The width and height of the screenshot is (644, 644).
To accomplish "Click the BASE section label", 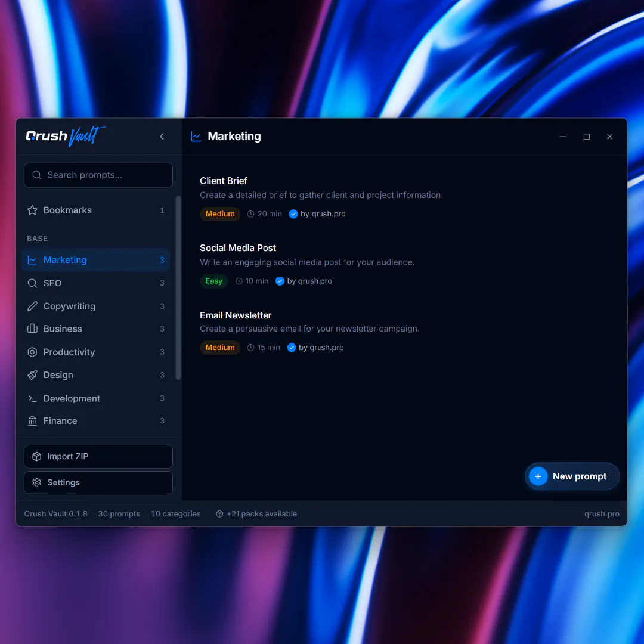I will pos(38,239).
